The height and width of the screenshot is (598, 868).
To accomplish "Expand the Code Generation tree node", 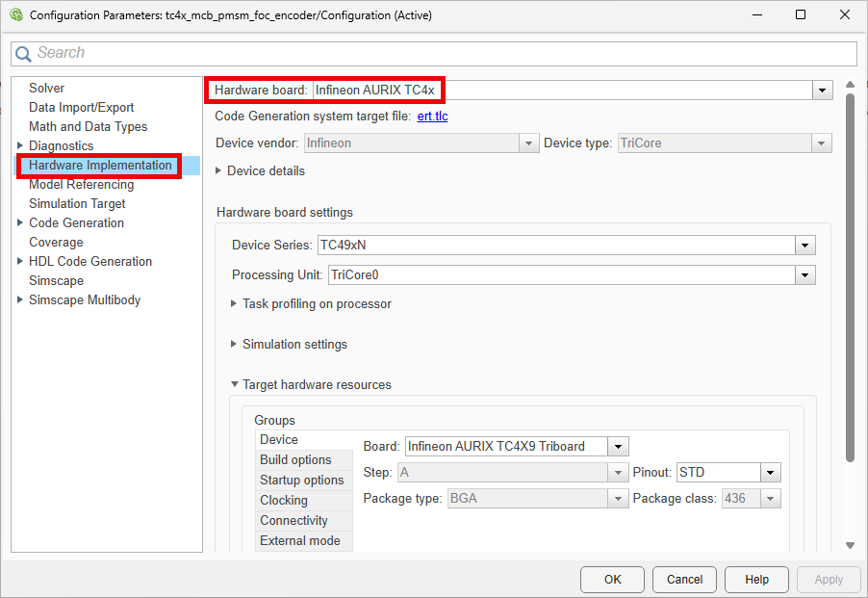I will tap(20, 223).
